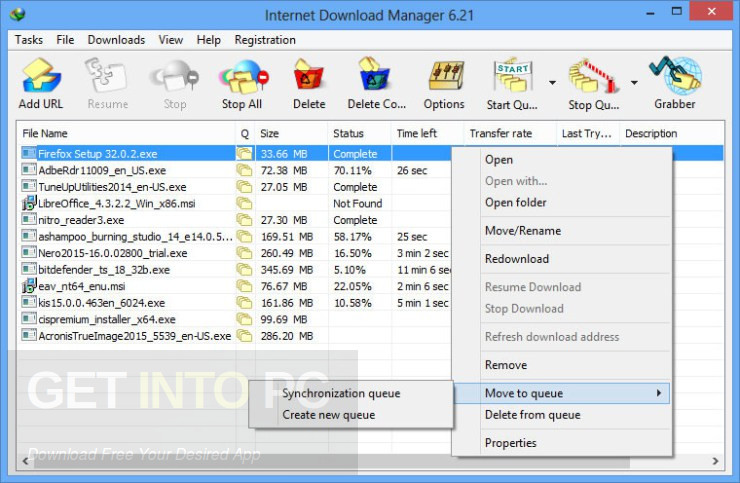
Task: Click the Not Found status cell
Action: (358, 203)
